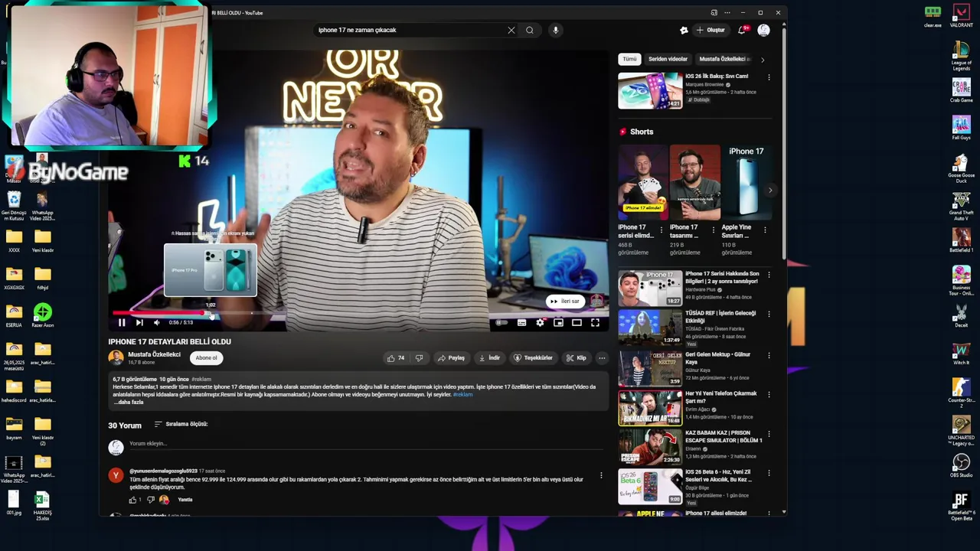Open Mustafa Özkellekci channel link

(154, 354)
